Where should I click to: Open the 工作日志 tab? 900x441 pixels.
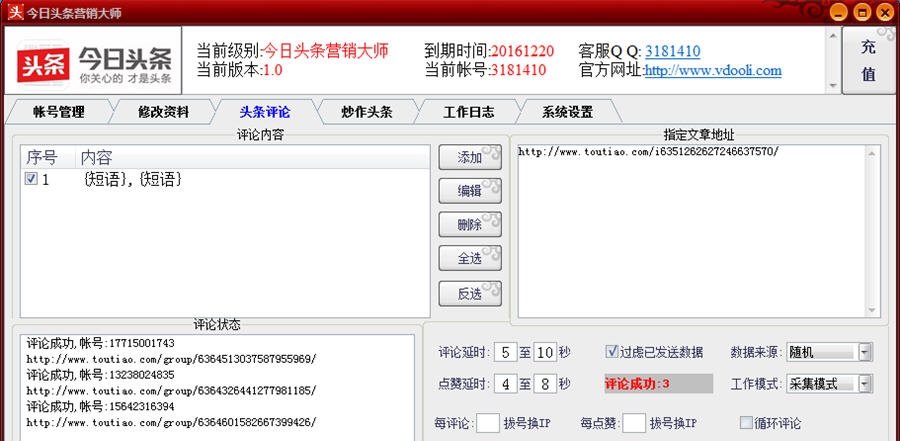pos(468,112)
